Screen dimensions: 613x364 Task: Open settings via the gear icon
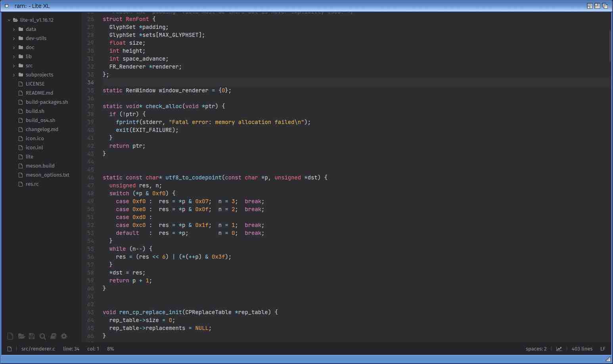64,336
